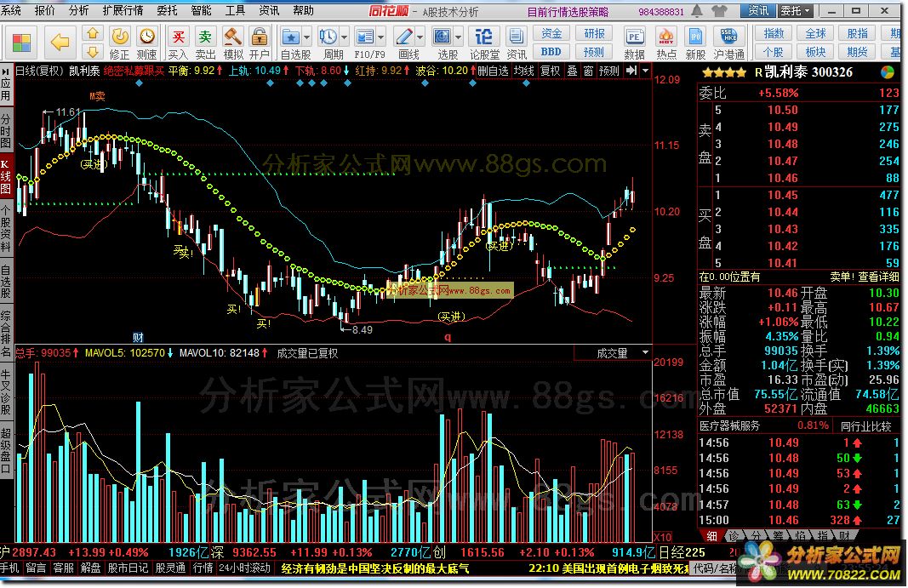Collapse the sidebar 应用 toggle
Viewport: 908px width, 588px height.
6,84
